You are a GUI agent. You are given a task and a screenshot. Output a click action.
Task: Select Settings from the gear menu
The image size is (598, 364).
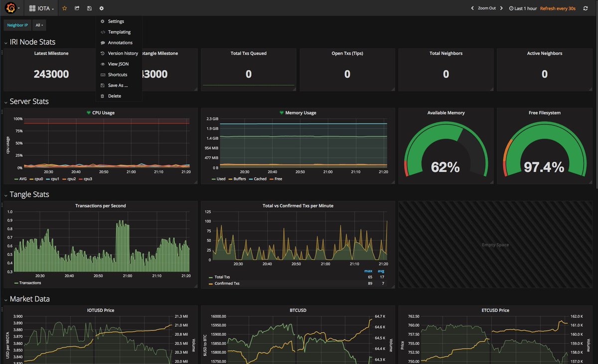tap(119, 21)
